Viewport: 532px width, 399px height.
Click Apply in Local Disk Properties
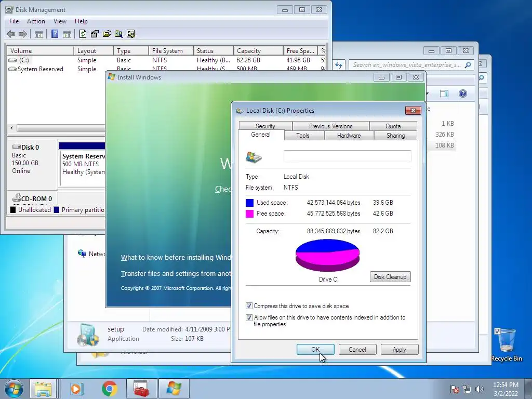(x=400, y=350)
